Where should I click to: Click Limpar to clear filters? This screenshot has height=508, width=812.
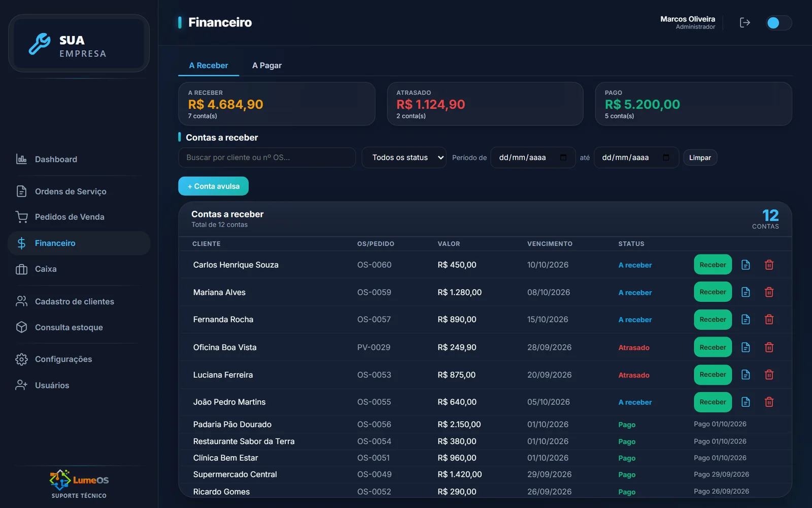(x=700, y=157)
